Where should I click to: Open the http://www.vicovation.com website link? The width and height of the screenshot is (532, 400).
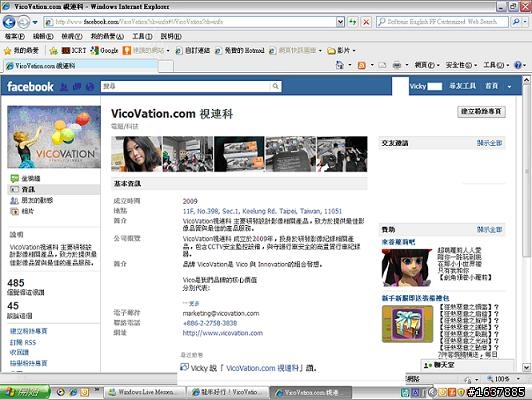pyautogui.click(x=223, y=333)
